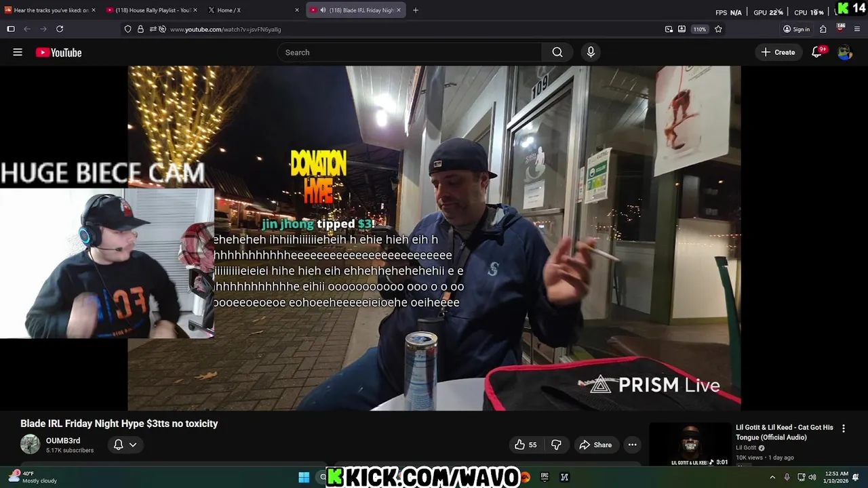Like the video with thumbs up
This screenshot has height=488, width=868.
[526, 445]
